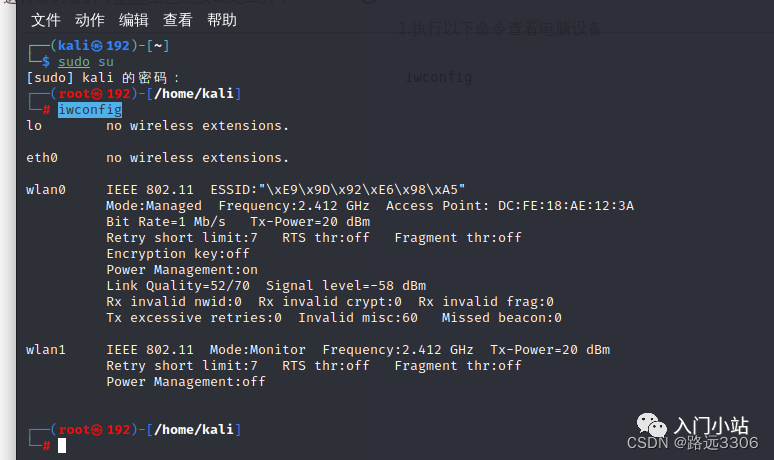Click the skull symbol in the kali prompt
The height and width of the screenshot is (460, 774).
[x=97, y=46]
